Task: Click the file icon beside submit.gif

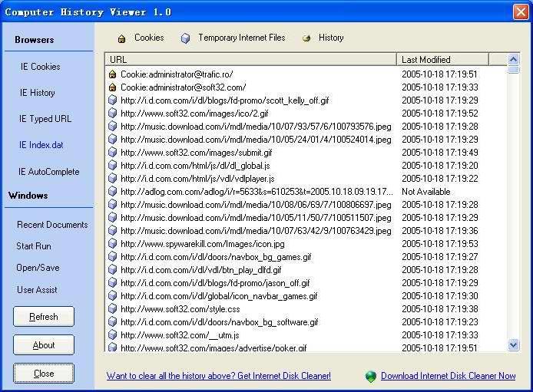Action: click(113, 153)
